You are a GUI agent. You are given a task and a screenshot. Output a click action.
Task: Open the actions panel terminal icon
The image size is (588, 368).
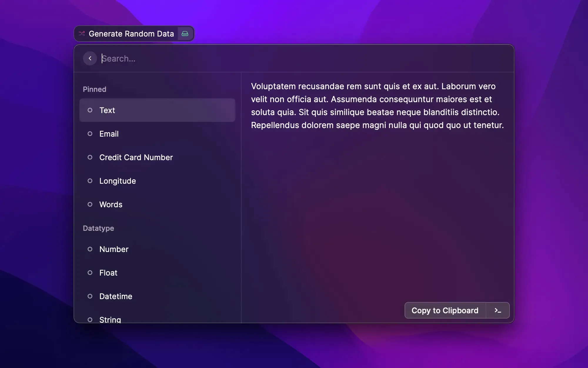point(497,310)
